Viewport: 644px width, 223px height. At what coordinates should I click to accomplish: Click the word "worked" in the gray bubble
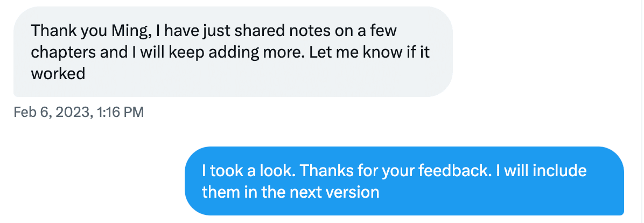[x=58, y=74]
